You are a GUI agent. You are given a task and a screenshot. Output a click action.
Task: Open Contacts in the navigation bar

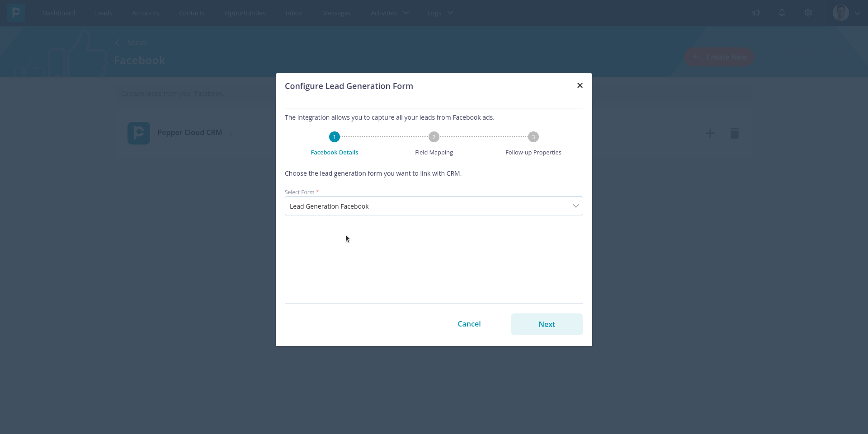[x=192, y=13]
